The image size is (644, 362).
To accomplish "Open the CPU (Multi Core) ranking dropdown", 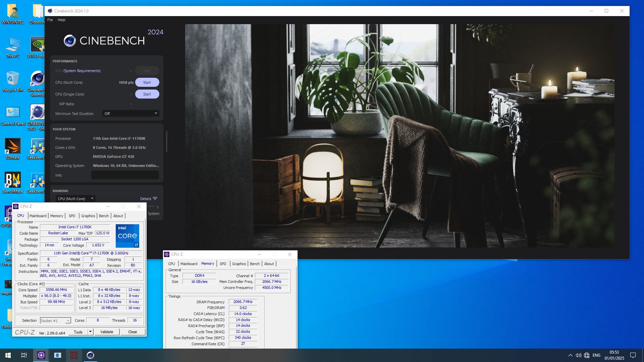I will point(75,199).
